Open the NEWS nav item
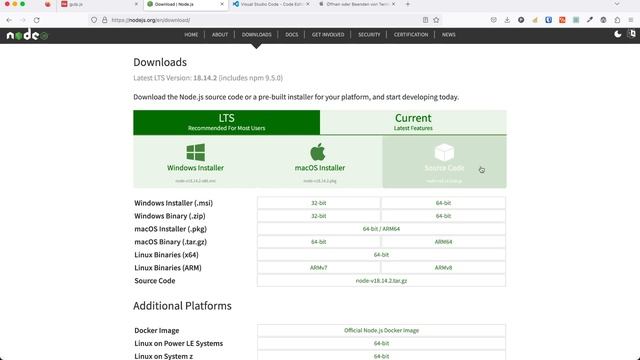The width and height of the screenshot is (640, 360). tap(448, 35)
